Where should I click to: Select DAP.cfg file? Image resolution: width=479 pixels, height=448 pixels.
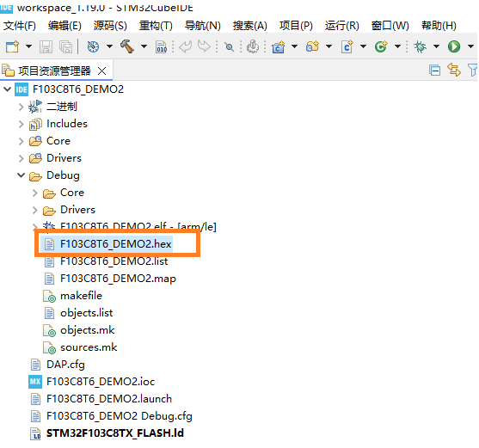click(65, 365)
